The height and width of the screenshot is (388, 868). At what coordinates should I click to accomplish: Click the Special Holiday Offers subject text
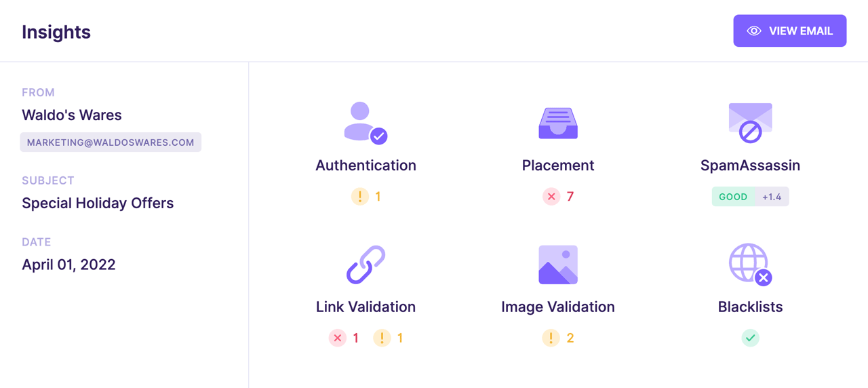tap(98, 203)
